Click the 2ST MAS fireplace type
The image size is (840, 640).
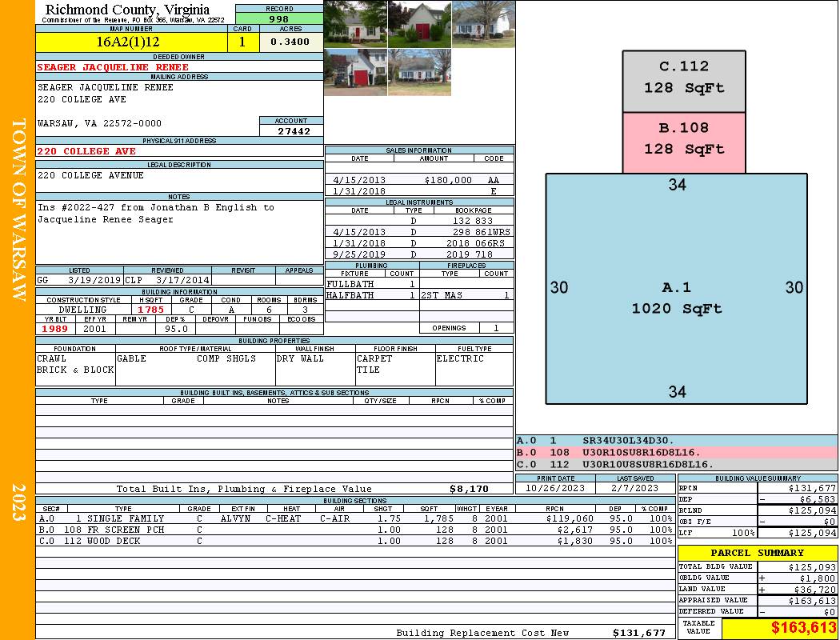(442, 295)
